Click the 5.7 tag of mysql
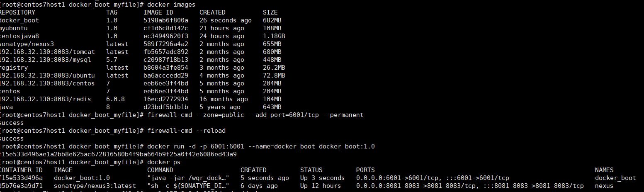 tap(112, 60)
